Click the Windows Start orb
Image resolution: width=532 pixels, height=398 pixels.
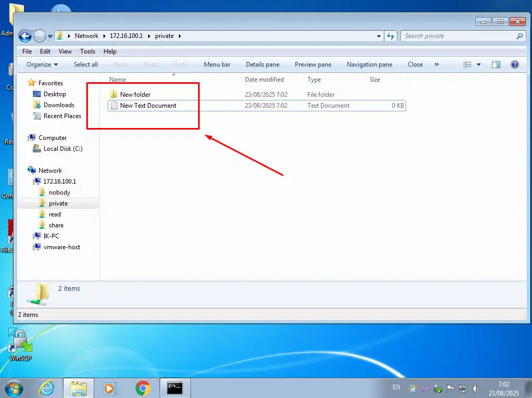tap(14, 388)
